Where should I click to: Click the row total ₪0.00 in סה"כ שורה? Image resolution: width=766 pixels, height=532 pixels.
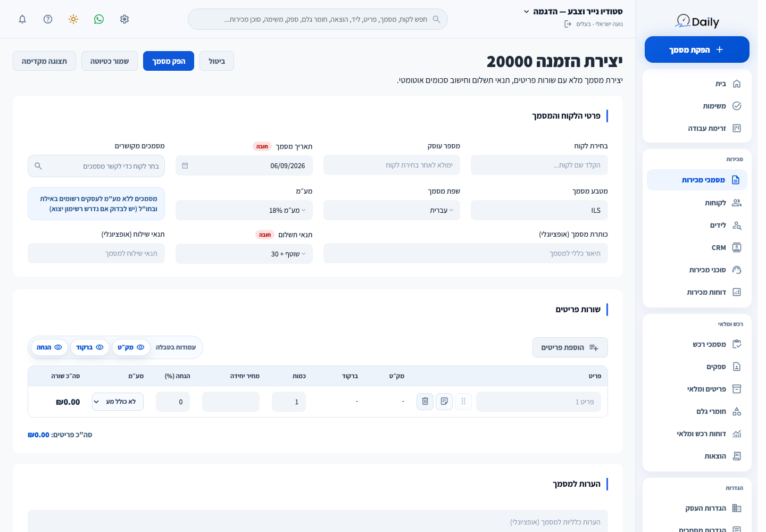pyautogui.click(x=68, y=402)
